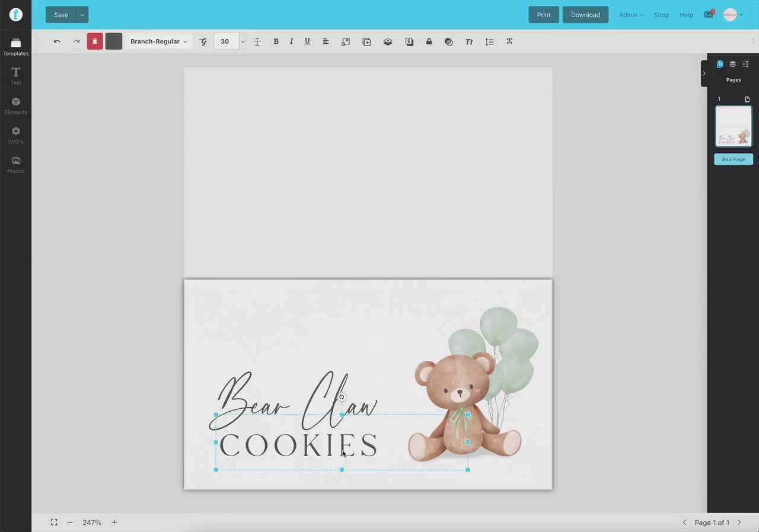Open the Shop link
759x532 pixels.
[x=661, y=15]
